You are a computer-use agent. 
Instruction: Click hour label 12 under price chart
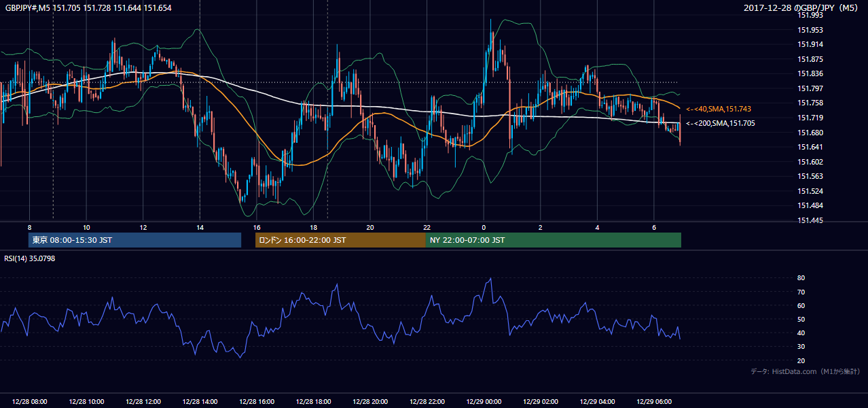coord(143,227)
